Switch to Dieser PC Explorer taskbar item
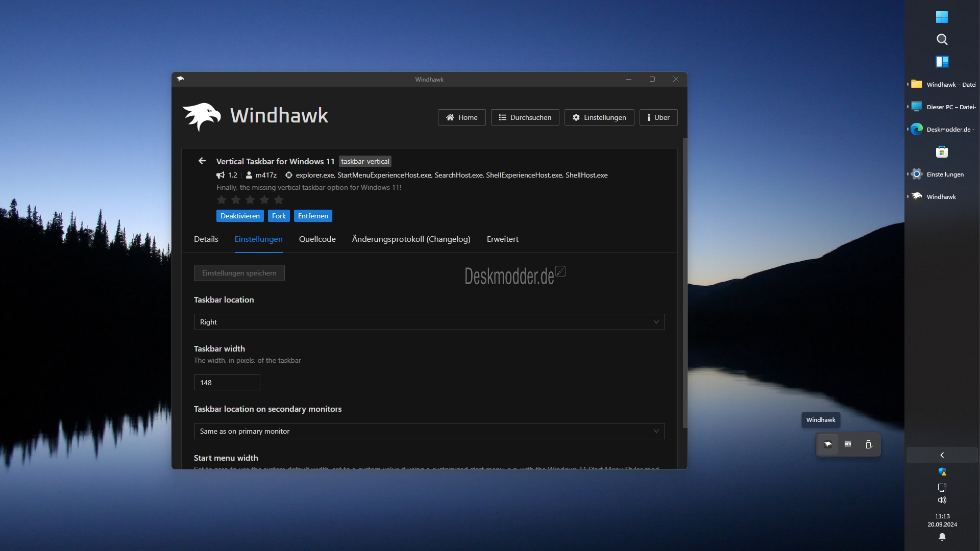The image size is (980, 551). (942, 107)
